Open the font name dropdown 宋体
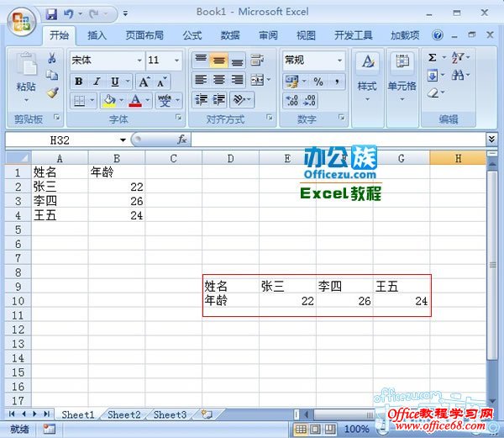The width and height of the screenshot is (504, 438). pyautogui.click(x=139, y=61)
